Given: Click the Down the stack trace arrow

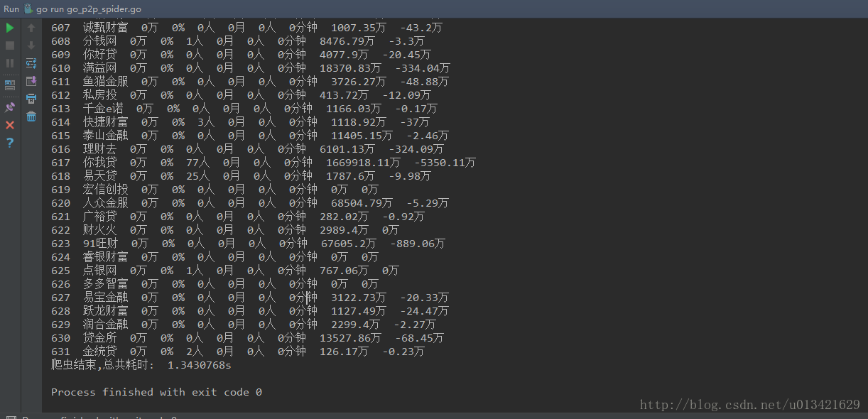Looking at the screenshot, I should click(x=31, y=45).
